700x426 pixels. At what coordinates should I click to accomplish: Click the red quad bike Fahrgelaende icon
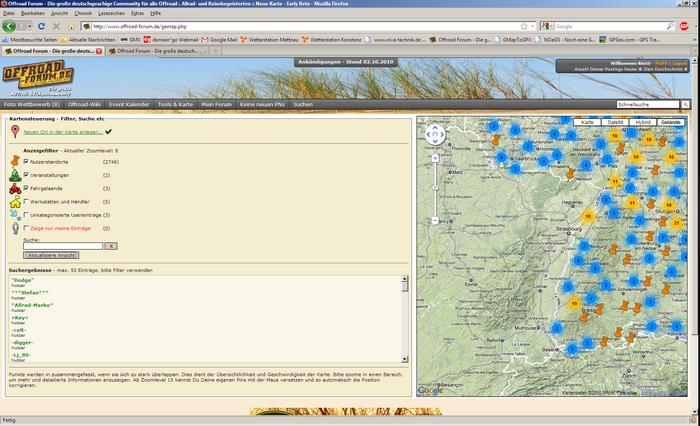[x=15, y=188]
